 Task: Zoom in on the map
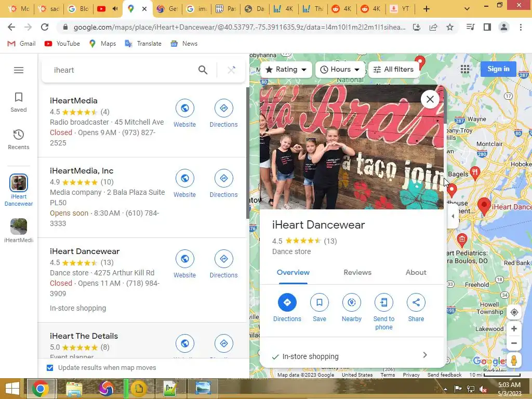click(514, 328)
